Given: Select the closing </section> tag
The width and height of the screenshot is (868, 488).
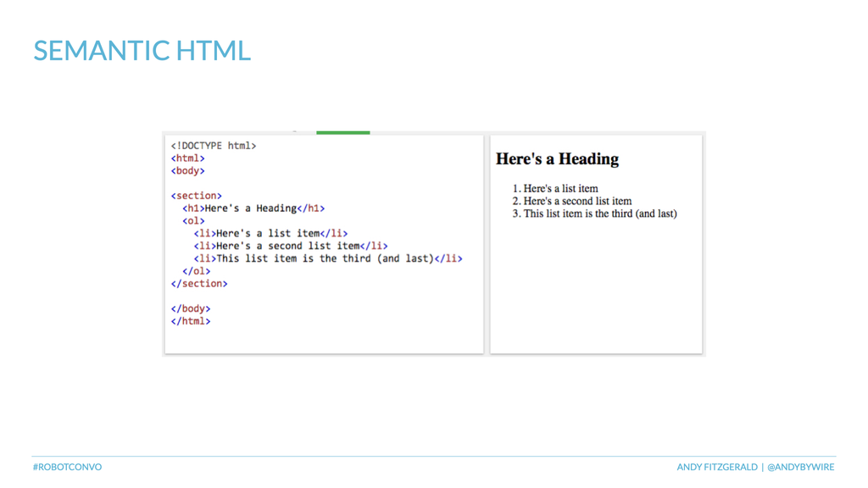Looking at the screenshot, I should (198, 284).
